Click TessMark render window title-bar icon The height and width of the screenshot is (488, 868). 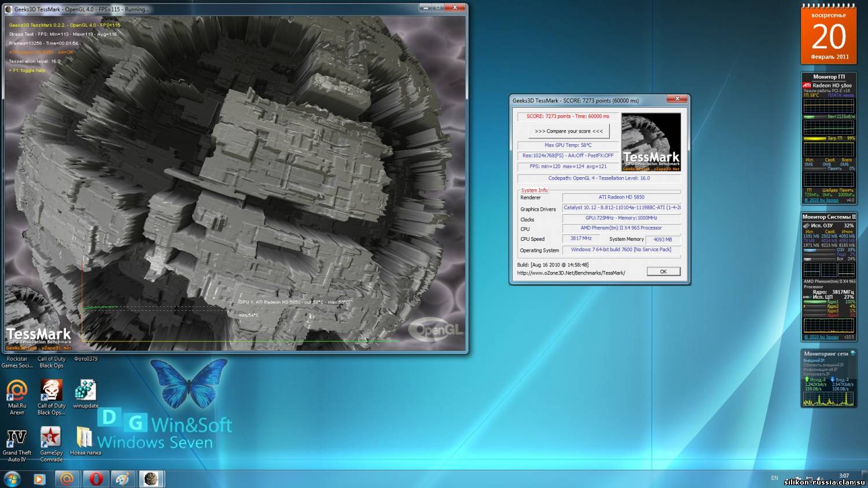(9, 9)
